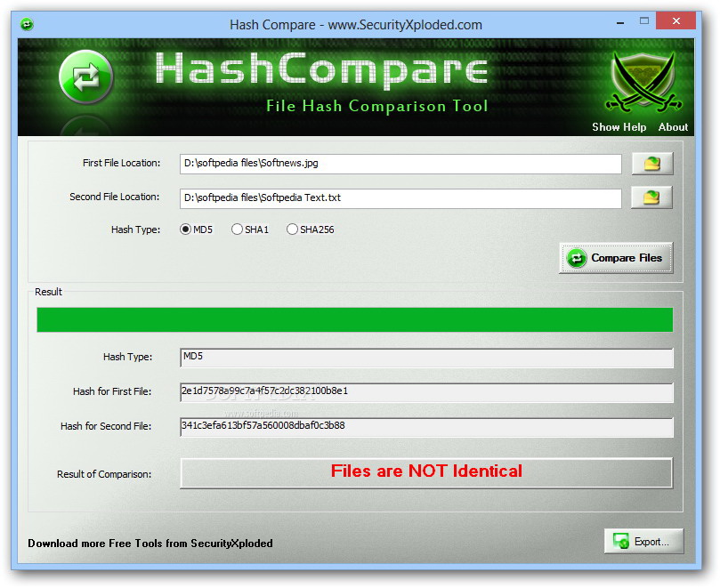Image resolution: width=720 pixels, height=588 pixels.
Task: Click the crossed swords shield emblem
Action: (x=643, y=83)
